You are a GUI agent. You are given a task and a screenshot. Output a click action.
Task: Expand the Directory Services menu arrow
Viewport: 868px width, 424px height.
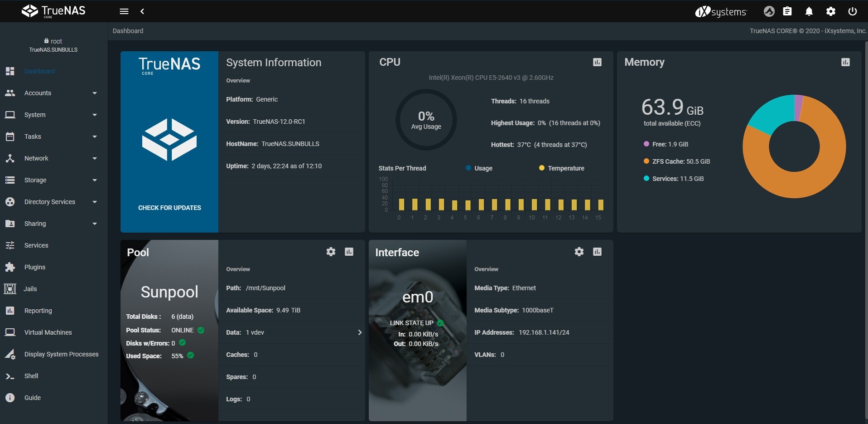tap(95, 202)
